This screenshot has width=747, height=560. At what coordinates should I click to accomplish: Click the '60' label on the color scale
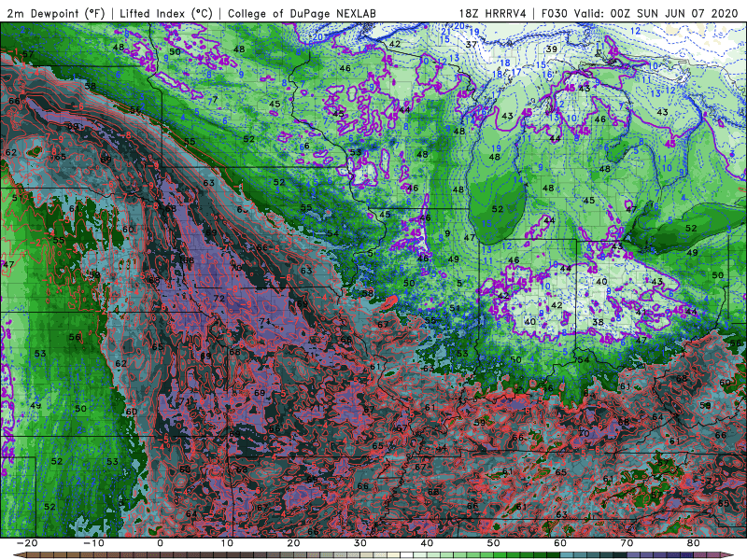(560, 543)
